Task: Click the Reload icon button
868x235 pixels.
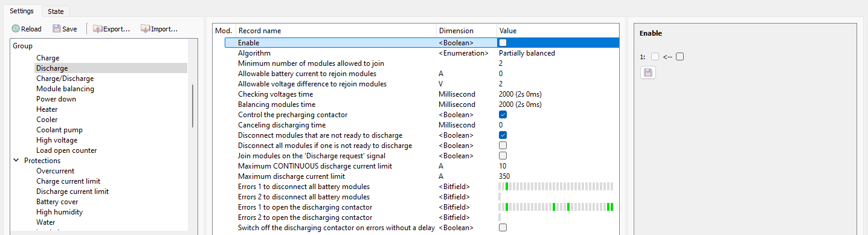Action: click(x=27, y=28)
